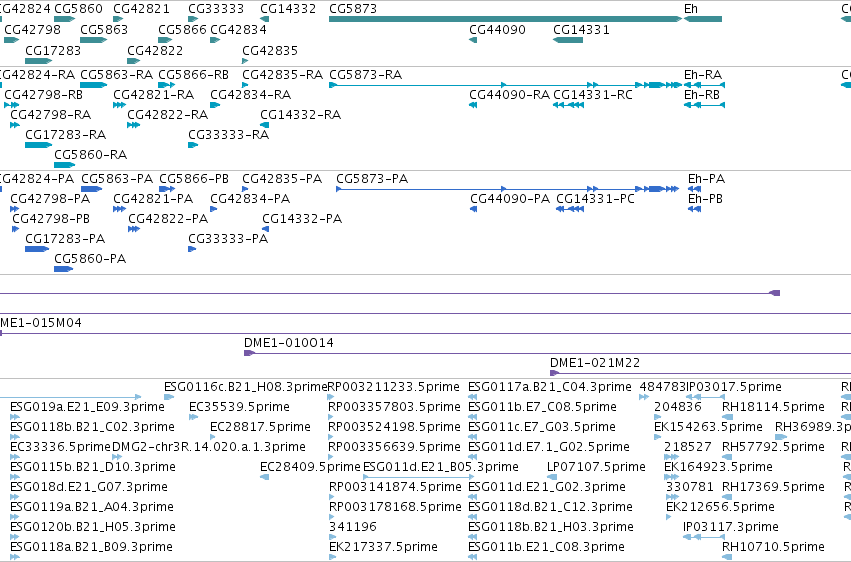Click the CG44090-PA protein label

pos(510,199)
